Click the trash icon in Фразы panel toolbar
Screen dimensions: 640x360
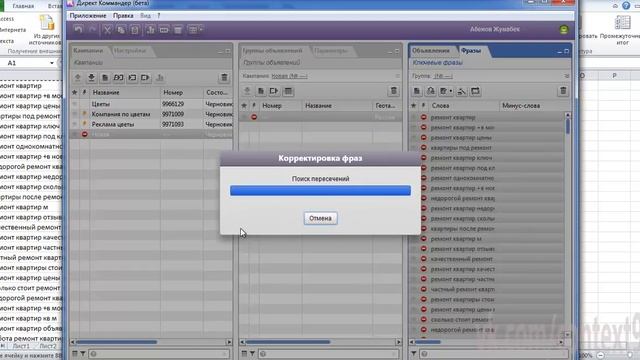[563, 91]
